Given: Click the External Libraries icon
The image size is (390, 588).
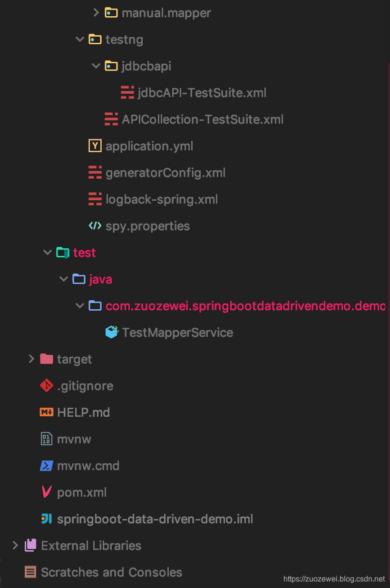Looking at the screenshot, I should (30, 545).
